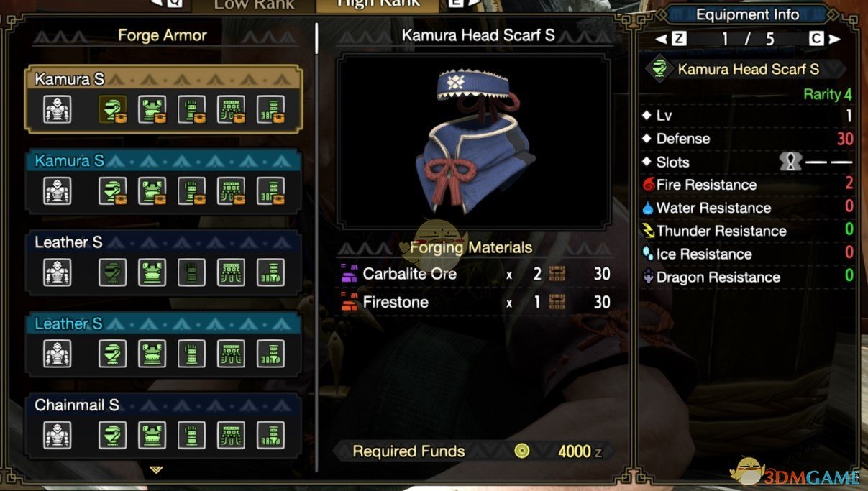
Task: Click Required Funds 4000z bar
Action: click(x=474, y=451)
